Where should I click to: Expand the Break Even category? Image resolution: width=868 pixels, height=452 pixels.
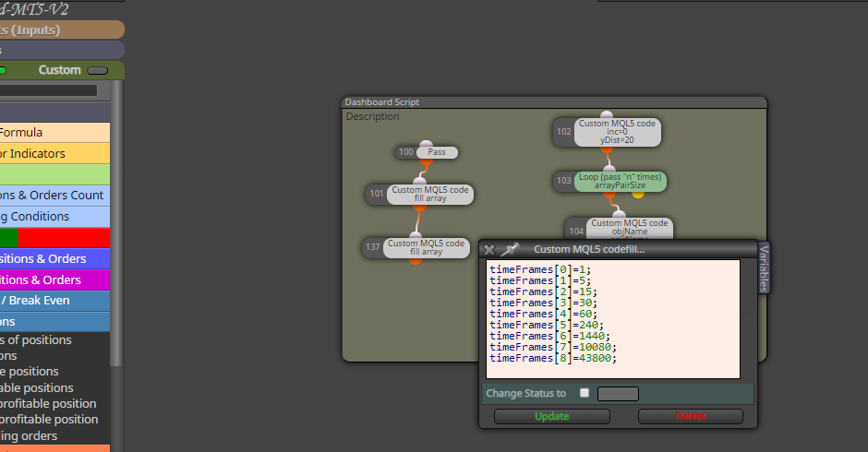pyautogui.click(x=54, y=301)
